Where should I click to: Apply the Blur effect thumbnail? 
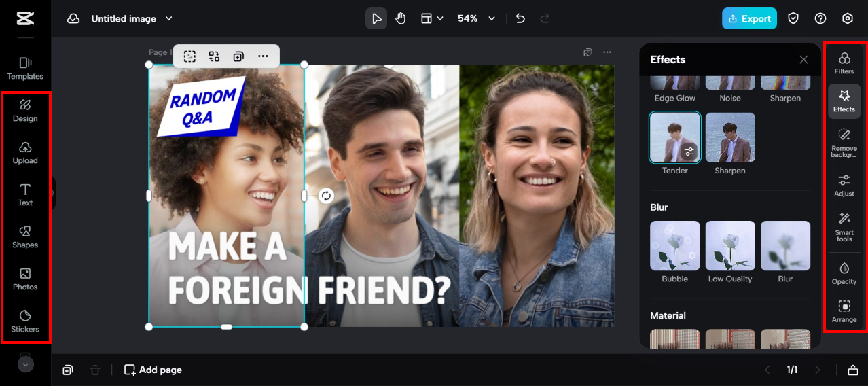(x=785, y=246)
